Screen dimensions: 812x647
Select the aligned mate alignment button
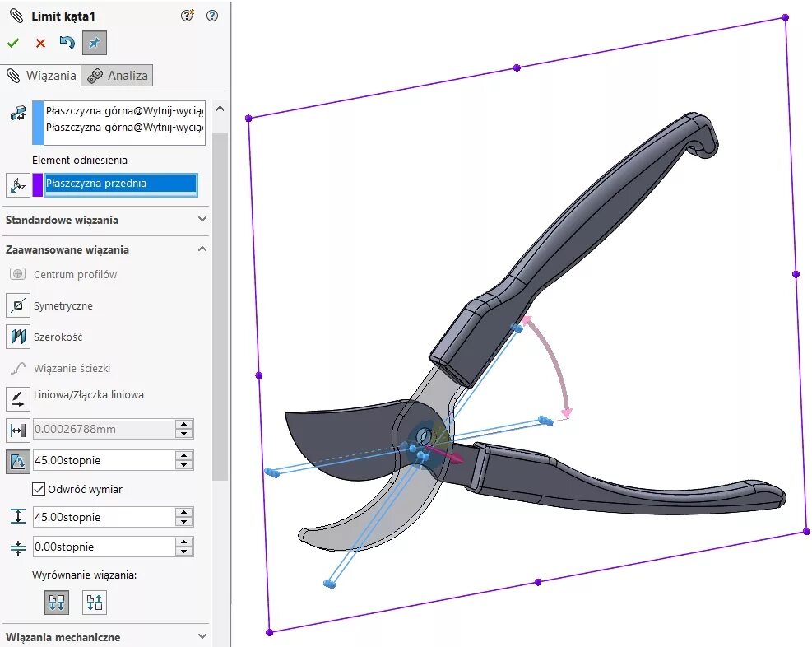coord(57,602)
